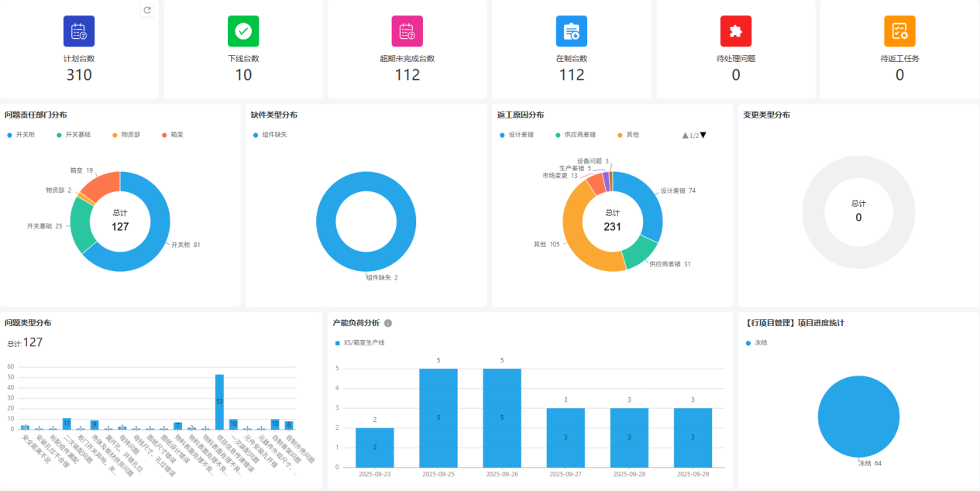Click the tallest bar labeled 53
980x491 pixels.
coord(219,401)
